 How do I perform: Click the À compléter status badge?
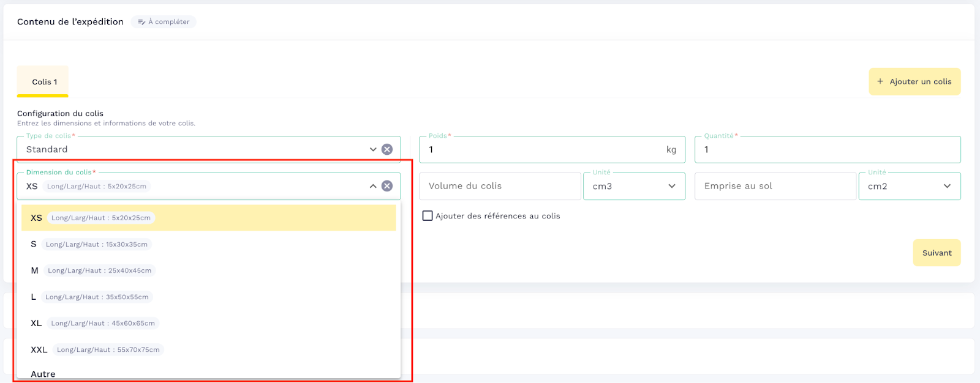[x=164, y=22]
